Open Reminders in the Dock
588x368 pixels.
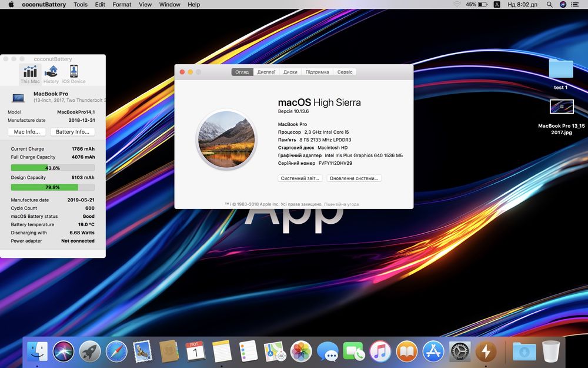[248, 352]
